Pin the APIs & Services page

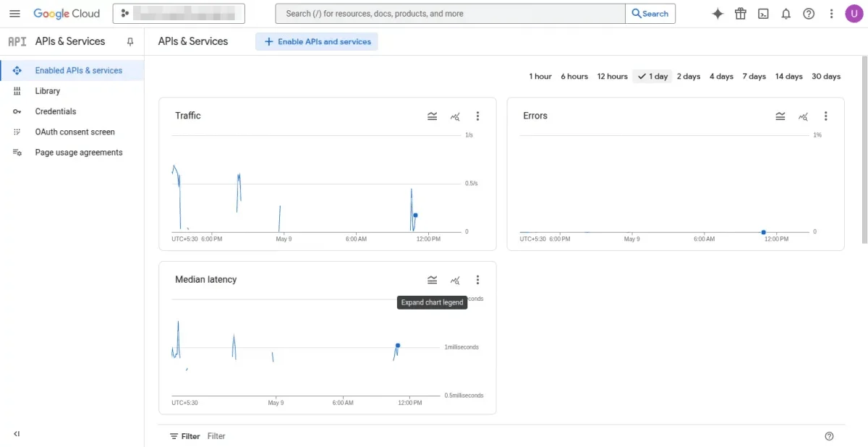pyautogui.click(x=129, y=41)
